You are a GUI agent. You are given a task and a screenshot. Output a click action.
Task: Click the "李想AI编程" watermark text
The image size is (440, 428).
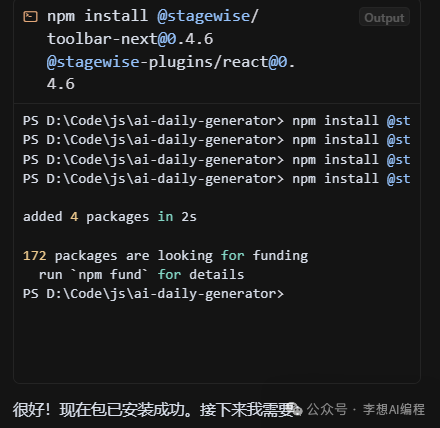tap(394, 410)
